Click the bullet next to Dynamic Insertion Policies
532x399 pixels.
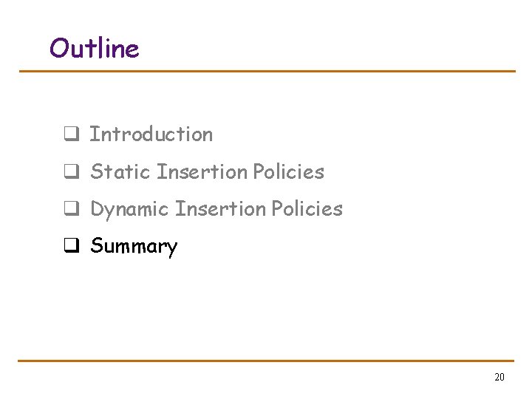[x=70, y=210]
